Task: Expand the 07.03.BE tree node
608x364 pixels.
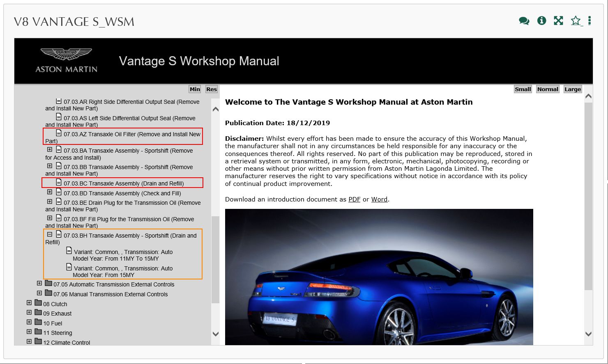Action: click(50, 202)
